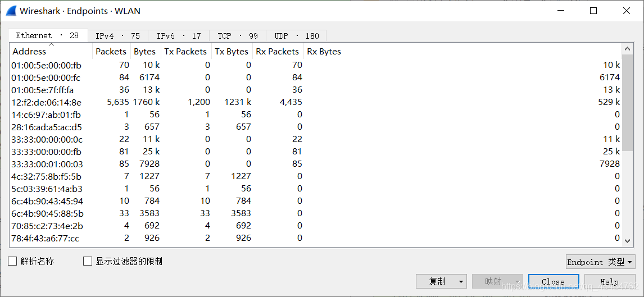The width and height of the screenshot is (644, 297).
Task: Maximize the Endpoints window
Action: pyautogui.click(x=593, y=11)
